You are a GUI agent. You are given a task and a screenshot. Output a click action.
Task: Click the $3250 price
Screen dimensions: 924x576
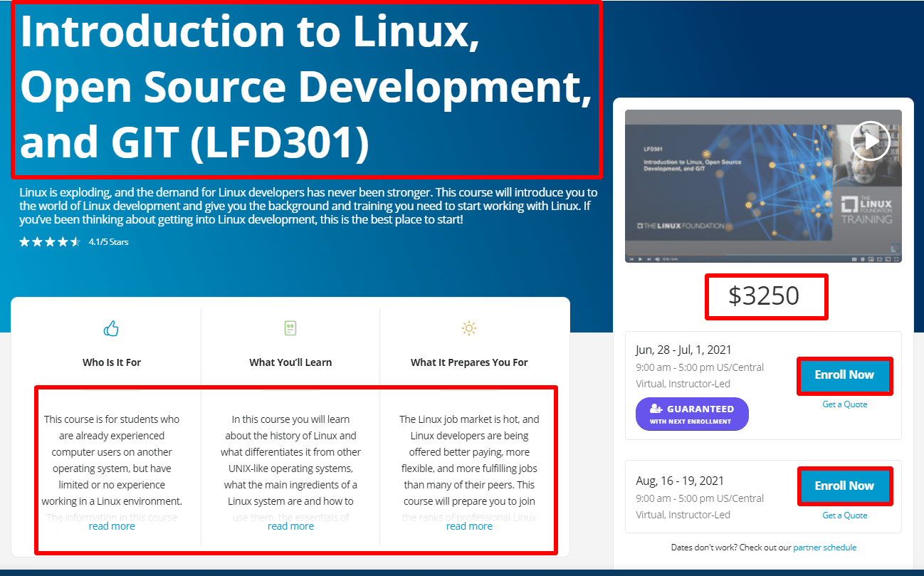pos(764,296)
